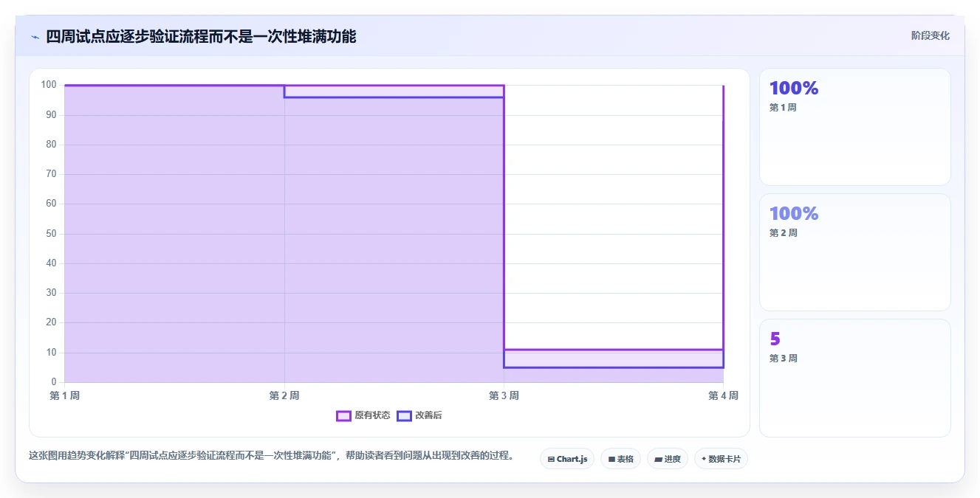Click the chart title 四周试点应逐步验证流程
The width and height of the screenshot is (980, 498).
201,37
